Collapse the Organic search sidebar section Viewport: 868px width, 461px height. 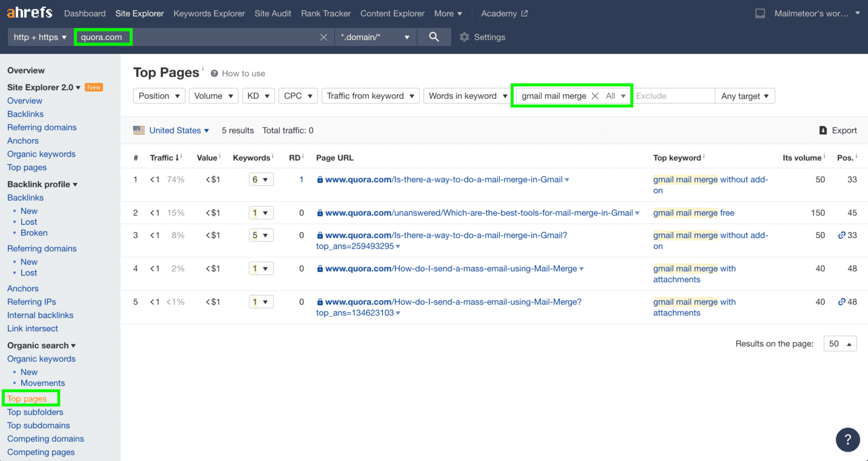click(x=41, y=345)
